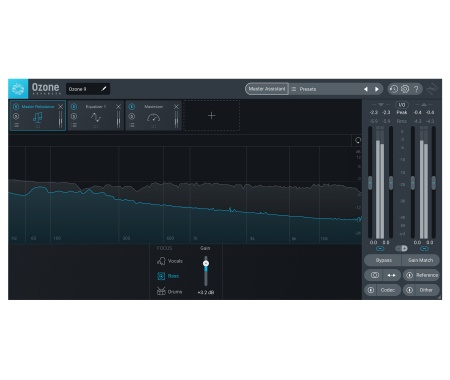The width and height of the screenshot is (450, 380).
Task: Click the I/O button above meters
Action: point(402,105)
